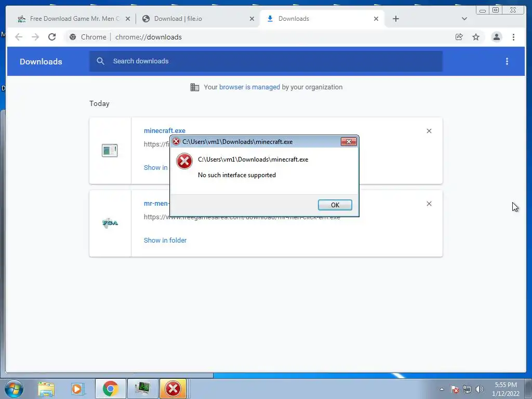Open the Chrome three-dot menu

tap(513, 37)
